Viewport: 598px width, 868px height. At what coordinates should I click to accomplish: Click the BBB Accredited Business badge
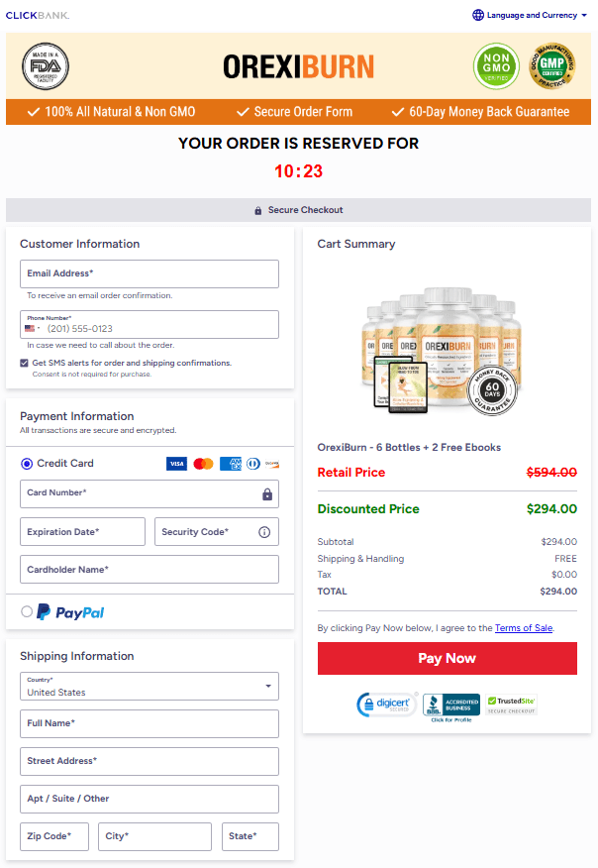pos(451,705)
